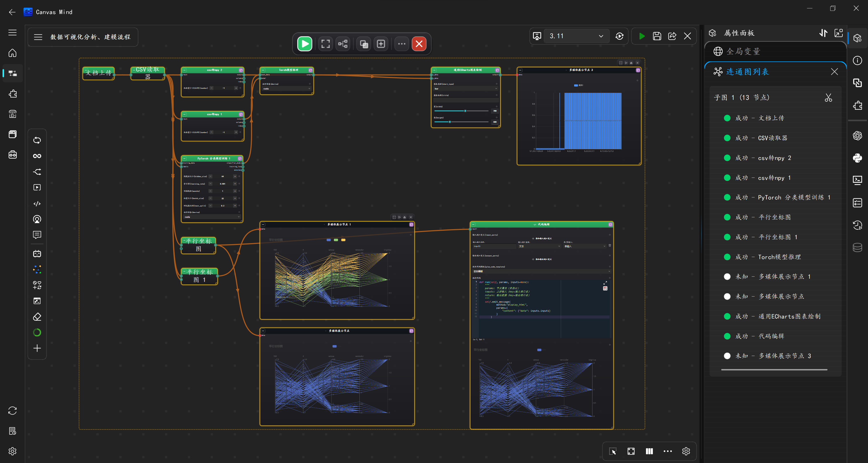Image resolution: width=868 pixels, height=463 pixels.
Task: Click the plus button at the palette bottom
Action: (37, 348)
